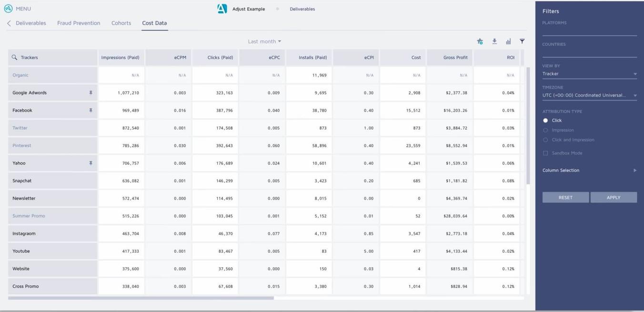This screenshot has width=644, height=312.
Task: Click the horizontal table scrollbar
Action: [x=141, y=298]
